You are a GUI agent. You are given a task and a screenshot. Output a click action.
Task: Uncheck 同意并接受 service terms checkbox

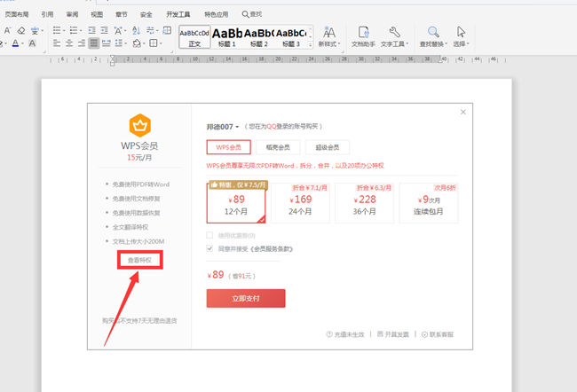point(209,248)
